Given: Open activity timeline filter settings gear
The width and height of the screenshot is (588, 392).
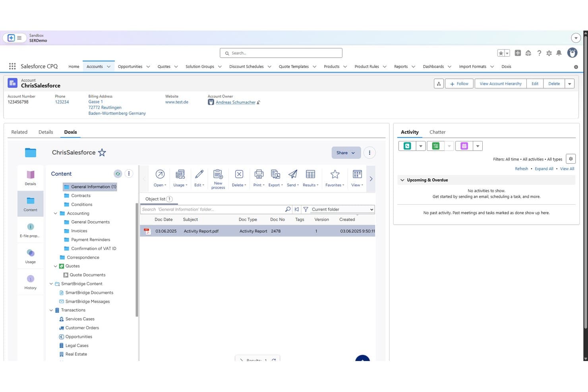Looking at the screenshot, I should point(571,159).
